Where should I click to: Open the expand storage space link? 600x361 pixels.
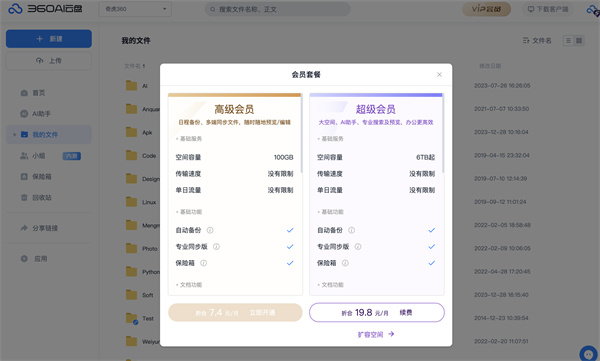pos(376,334)
